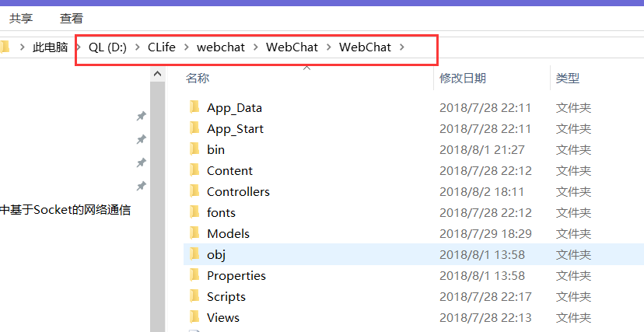Screen dimensions: 644x332
Task: Click the Scripts folder name
Action: coord(226,297)
